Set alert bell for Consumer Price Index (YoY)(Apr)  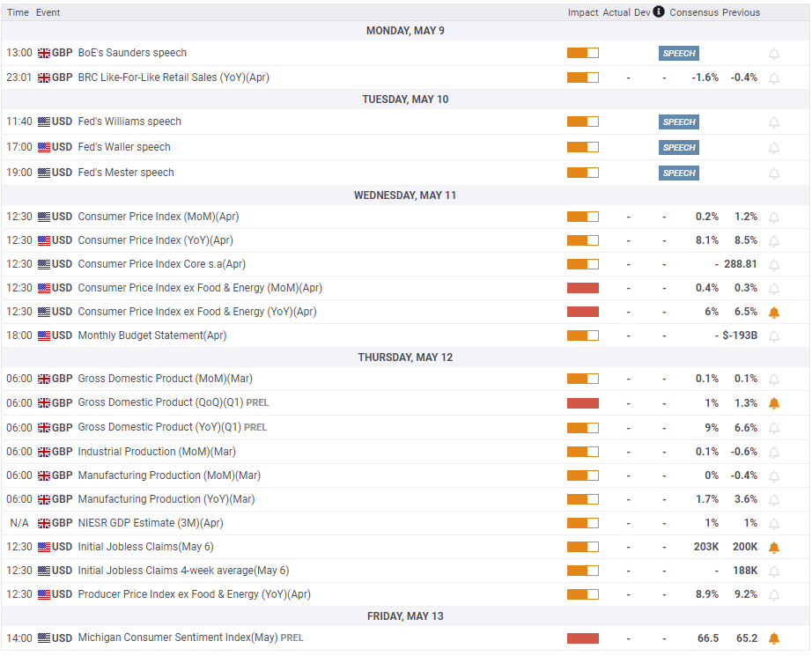click(773, 241)
